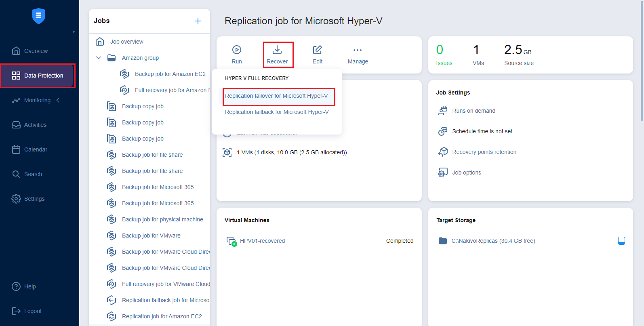The image size is (644, 326).
Task: Open the Recover download icon
Action: (277, 50)
